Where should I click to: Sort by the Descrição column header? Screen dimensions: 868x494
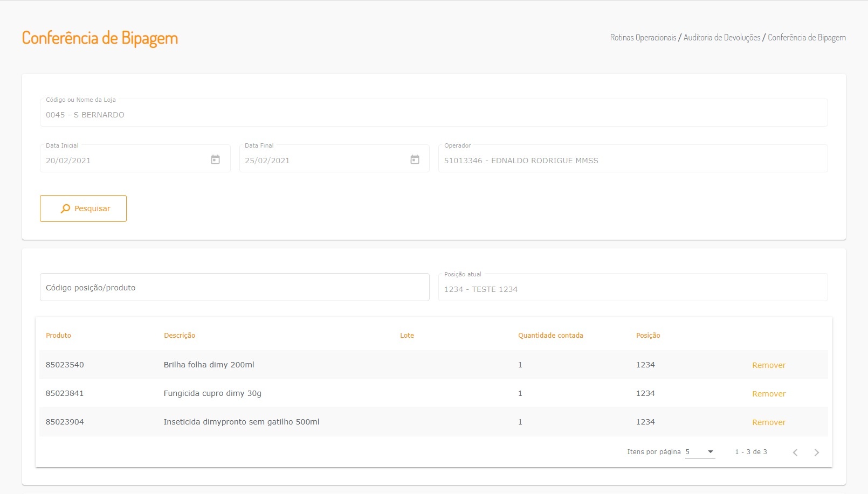(180, 336)
